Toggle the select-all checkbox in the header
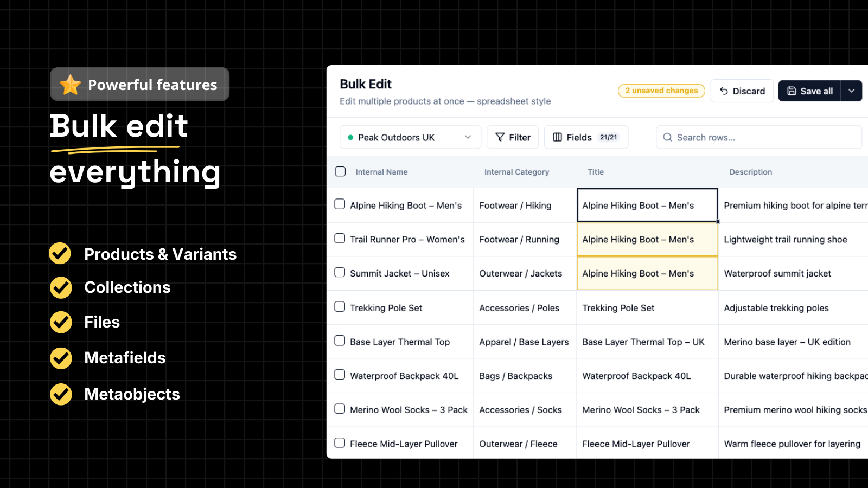The height and width of the screenshot is (488, 868). [x=340, y=171]
